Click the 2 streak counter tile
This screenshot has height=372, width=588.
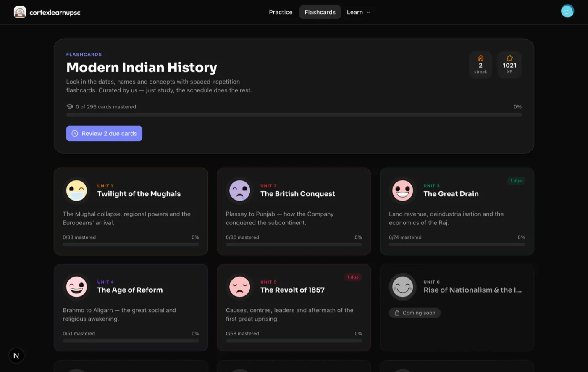(x=480, y=65)
